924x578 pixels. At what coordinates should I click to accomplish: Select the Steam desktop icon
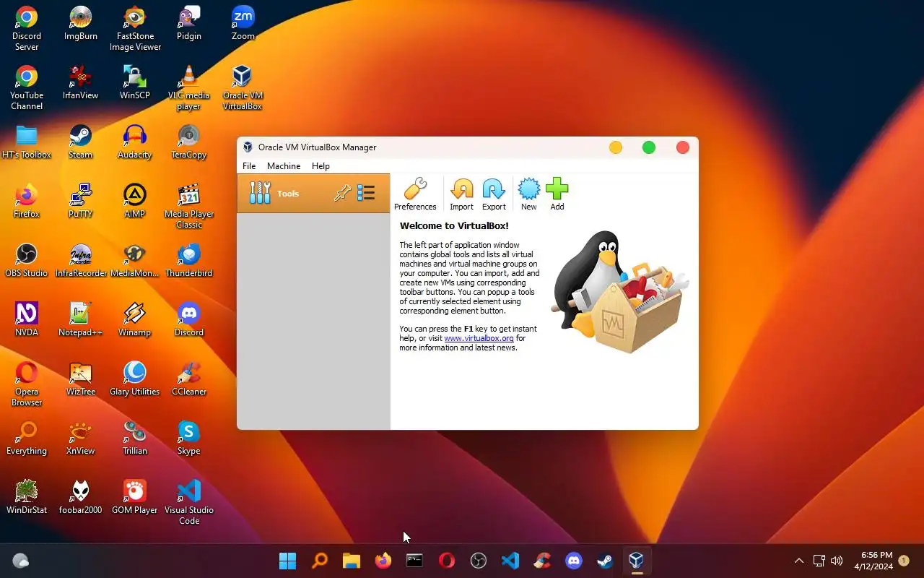(x=80, y=142)
